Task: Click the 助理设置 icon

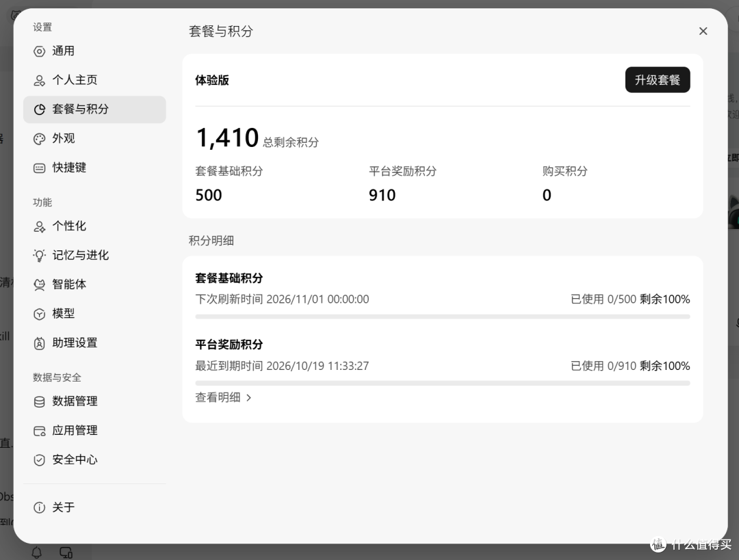Action: pyautogui.click(x=40, y=343)
